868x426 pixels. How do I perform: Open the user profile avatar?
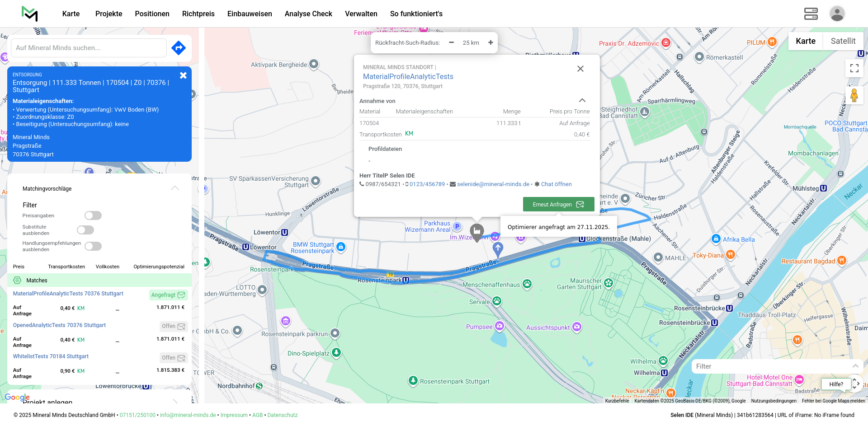[837, 14]
